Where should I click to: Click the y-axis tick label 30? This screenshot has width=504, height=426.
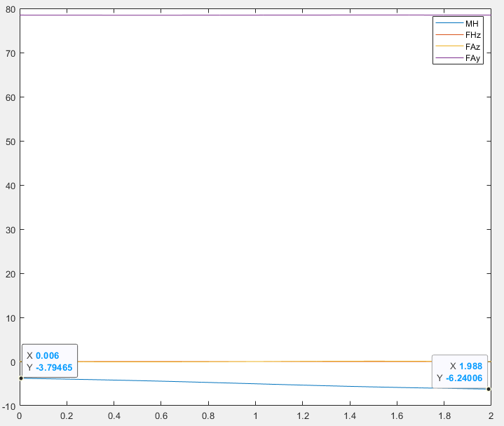tap(11, 230)
